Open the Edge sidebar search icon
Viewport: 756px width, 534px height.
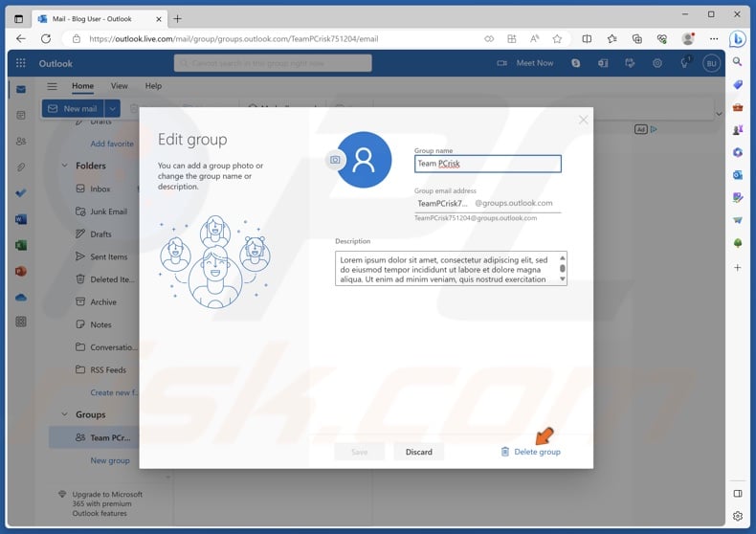tap(738, 61)
